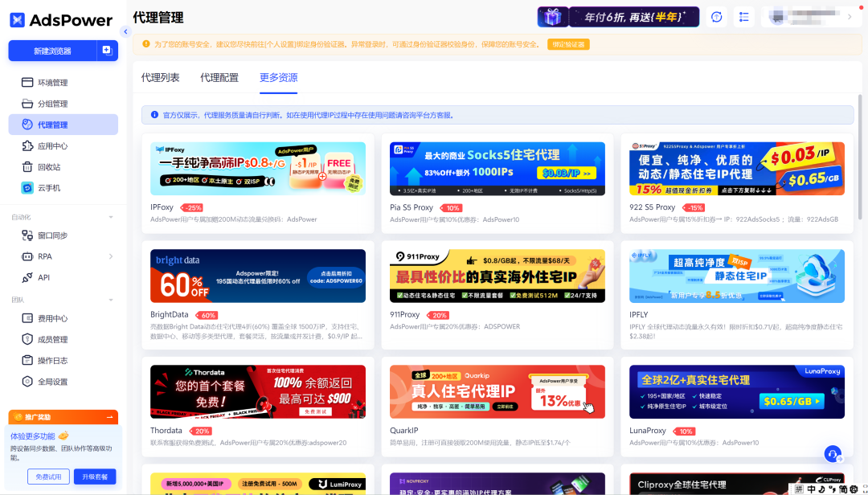Click the 云手机 icon
This screenshot has width=868, height=495.
[27, 188]
